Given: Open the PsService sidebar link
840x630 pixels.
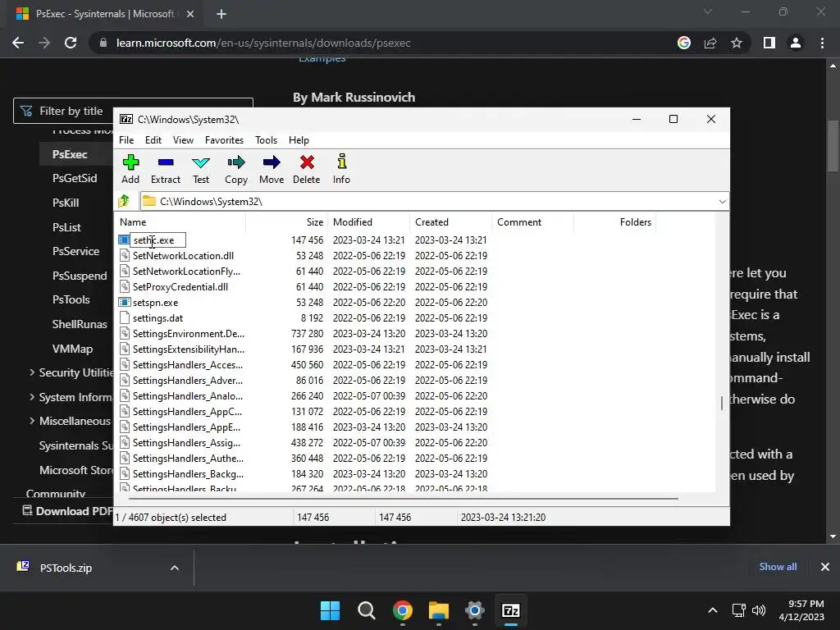Looking at the screenshot, I should (x=75, y=251).
